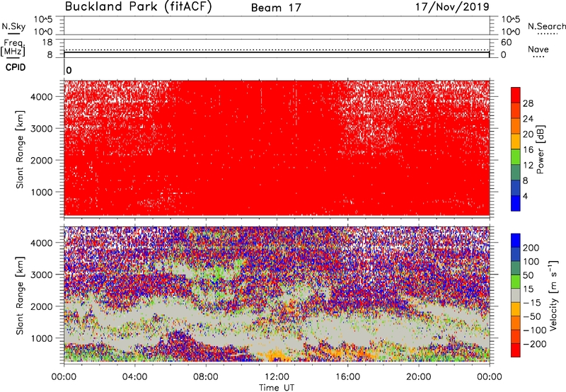Image resolution: width=566 pixels, height=392 pixels.
Task: Click the "N.Sky" legend label
Action: tap(13, 26)
